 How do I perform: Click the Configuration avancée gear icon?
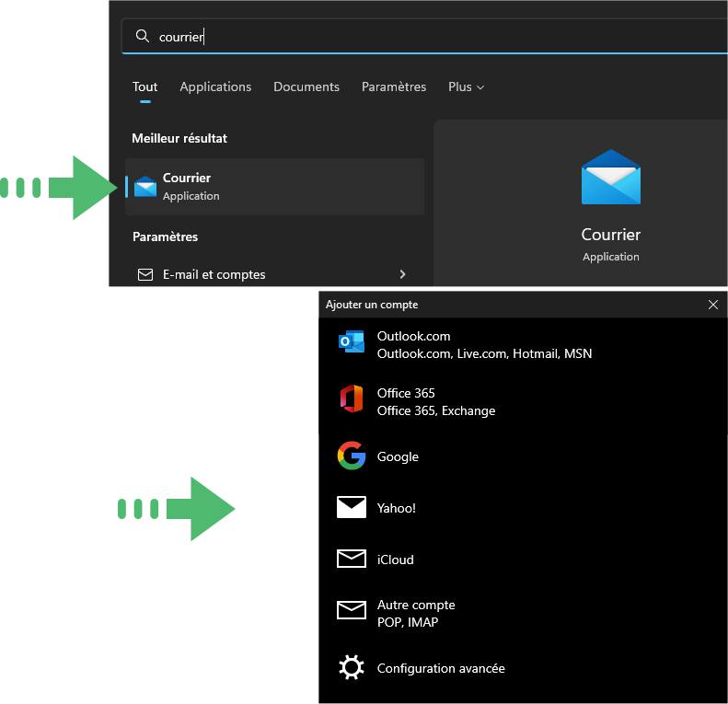point(352,668)
